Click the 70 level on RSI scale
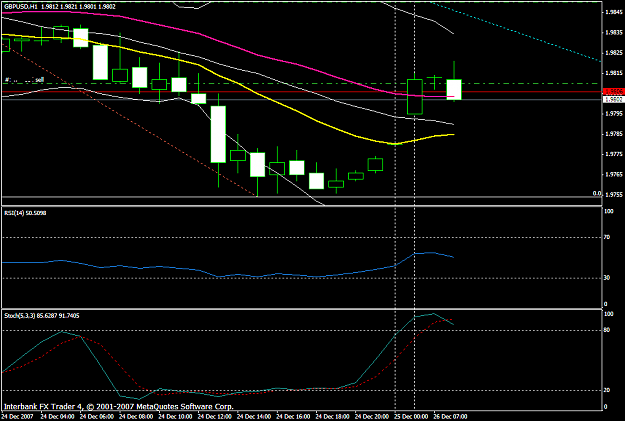The height and width of the screenshot is (421, 625). [607, 237]
